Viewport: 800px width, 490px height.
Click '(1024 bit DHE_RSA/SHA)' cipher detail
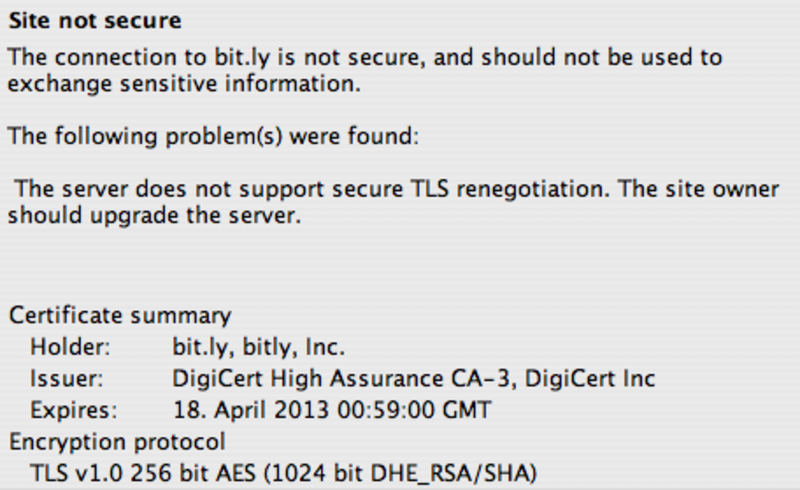pyautogui.click(x=401, y=473)
